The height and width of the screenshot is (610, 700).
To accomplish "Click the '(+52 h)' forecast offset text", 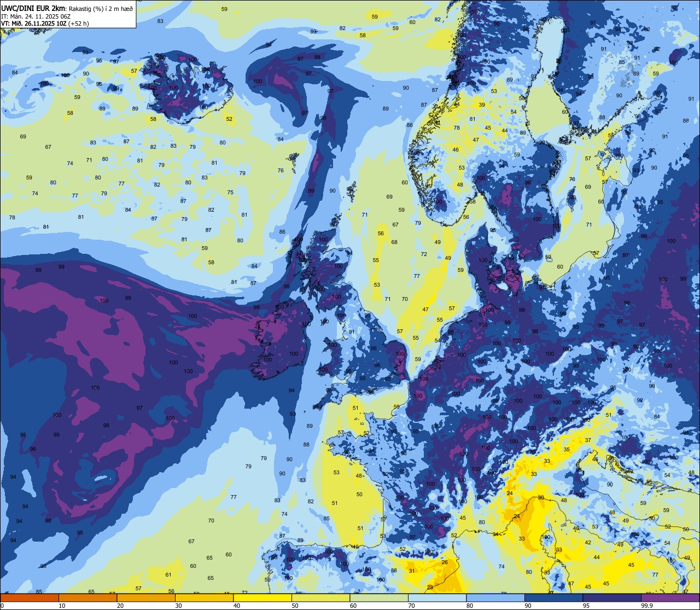I will 78,24.
